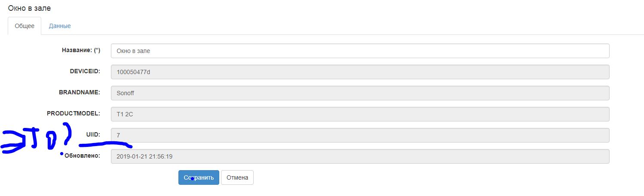
Task: Click the BRANDNAME field containing Sonoff
Action: point(360,93)
